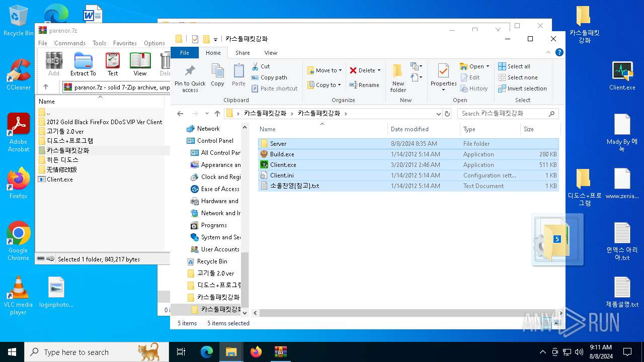The width and height of the screenshot is (644, 362).
Task: Click Add in WinRAR toolbar
Action: [54, 64]
